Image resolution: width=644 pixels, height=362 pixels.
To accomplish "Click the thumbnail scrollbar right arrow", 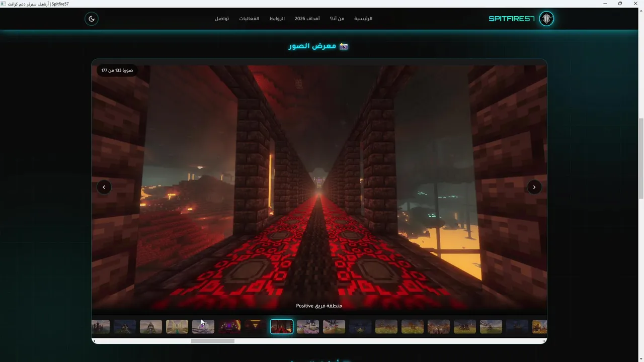I will (544, 341).
